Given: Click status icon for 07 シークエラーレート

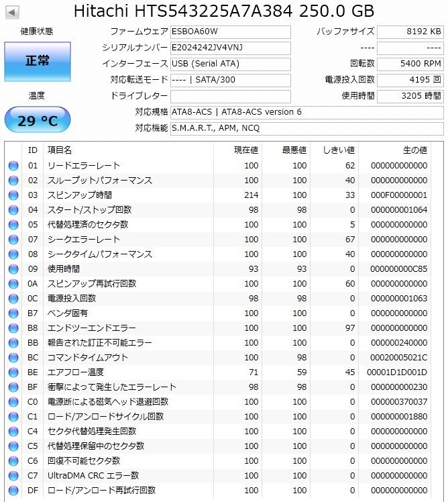Looking at the screenshot, I should click(x=13, y=240).
